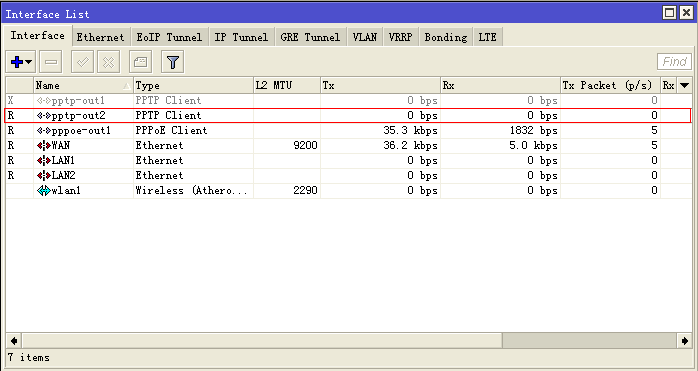Click the horizontal scrollbar right arrow

684,341
